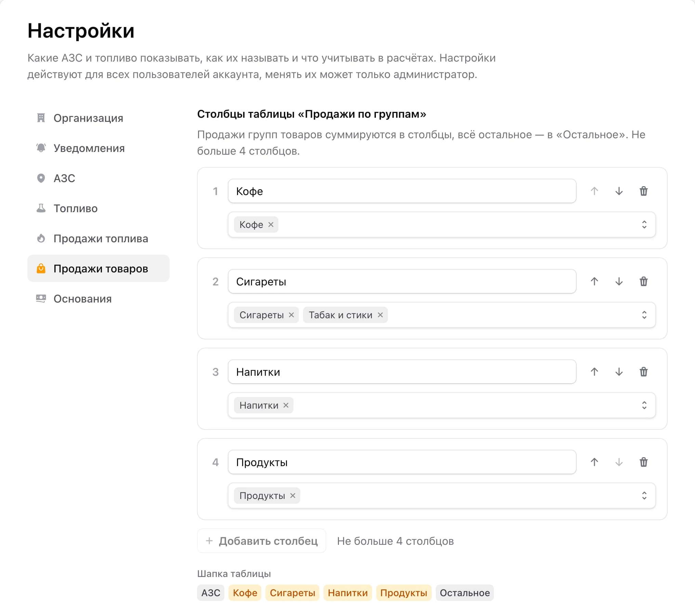
Task: Open the groups dropdown for column 4
Action: [442, 496]
